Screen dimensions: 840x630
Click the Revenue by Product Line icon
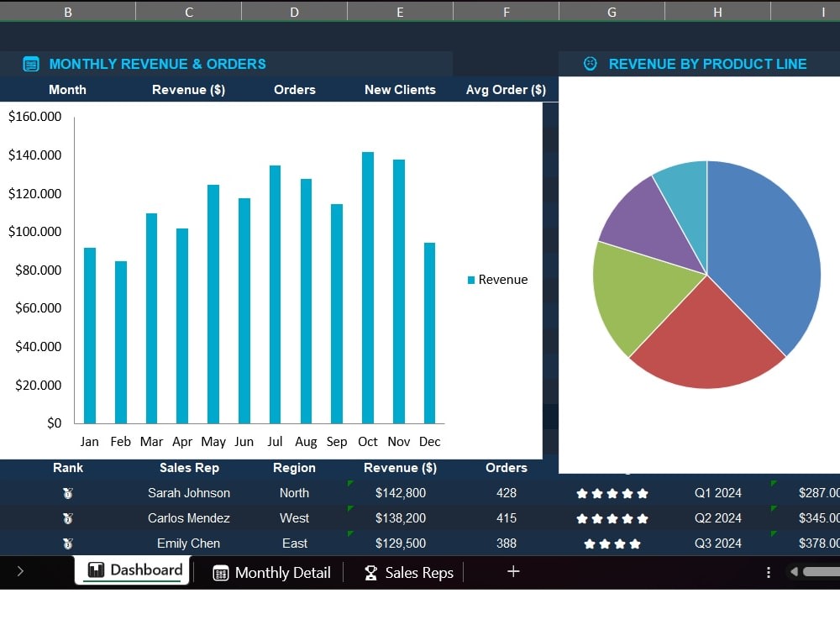[590, 64]
